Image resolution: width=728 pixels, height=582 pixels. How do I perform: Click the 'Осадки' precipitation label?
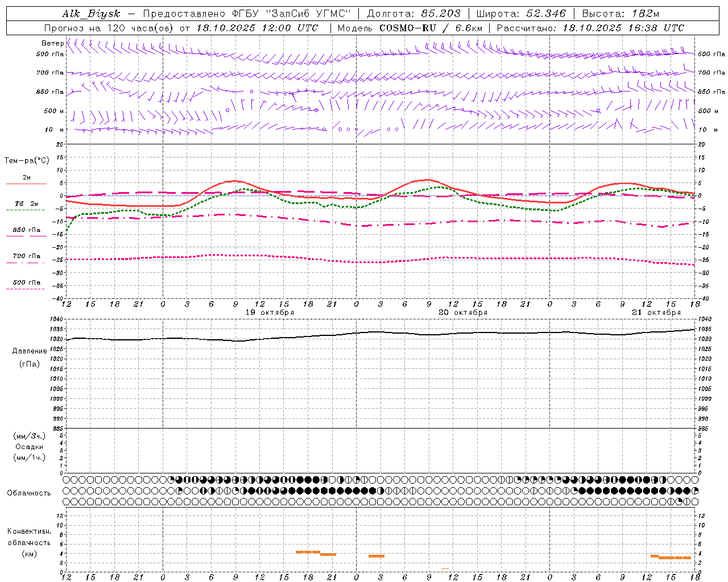tap(30, 447)
